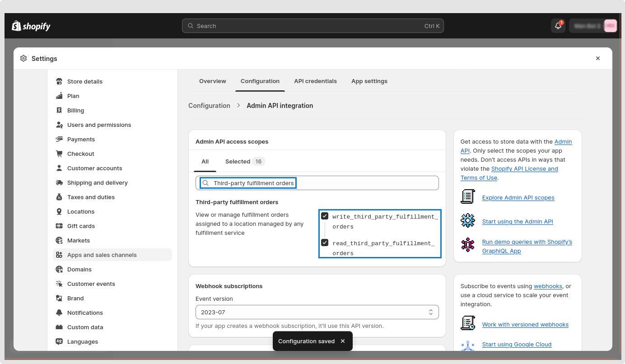625x364 pixels.
Task: Click the search magnifier in scopes filter
Action: [205, 183]
